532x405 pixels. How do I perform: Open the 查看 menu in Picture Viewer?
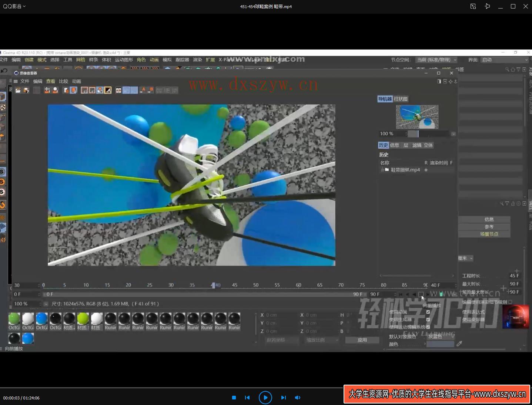(51, 81)
